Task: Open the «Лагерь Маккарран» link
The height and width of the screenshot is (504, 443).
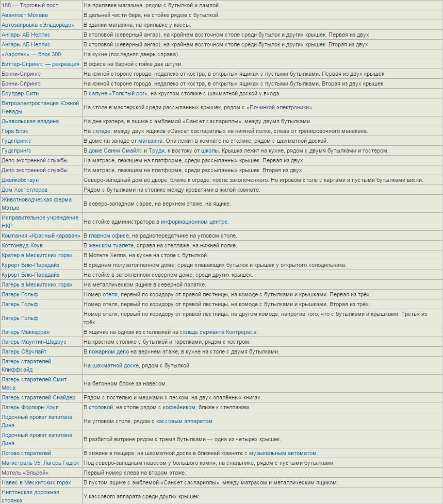Action: click(x=26, y=332)
